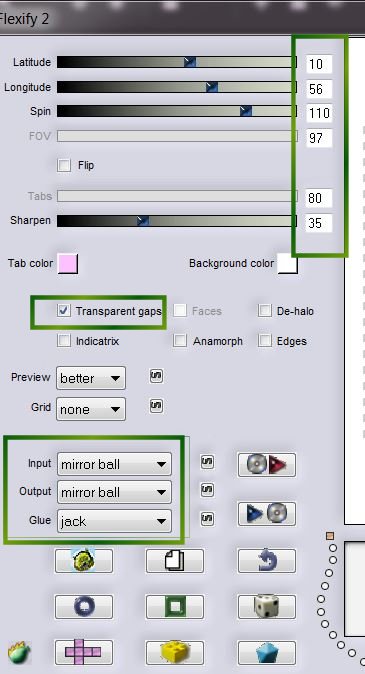Image resolution: width=365 pixels, height=674 pixels.
Task: Open the Grid none dropdown
Action: tap(91, 409)
